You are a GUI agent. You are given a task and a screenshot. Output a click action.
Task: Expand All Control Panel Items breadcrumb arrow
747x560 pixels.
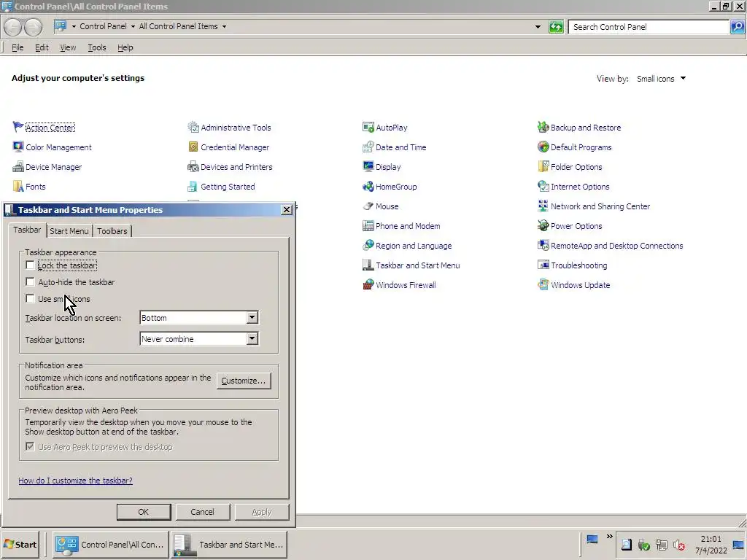point(224,27)
